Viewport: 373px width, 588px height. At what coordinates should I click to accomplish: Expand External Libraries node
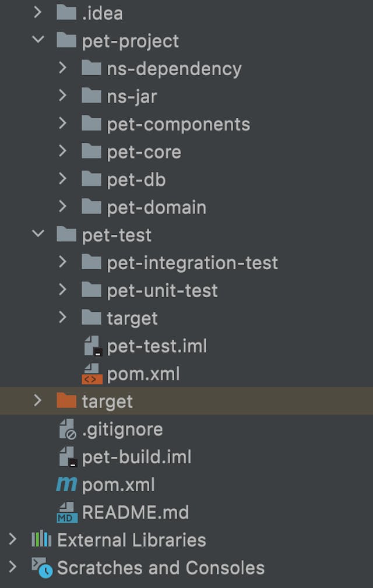pos(13,540)
